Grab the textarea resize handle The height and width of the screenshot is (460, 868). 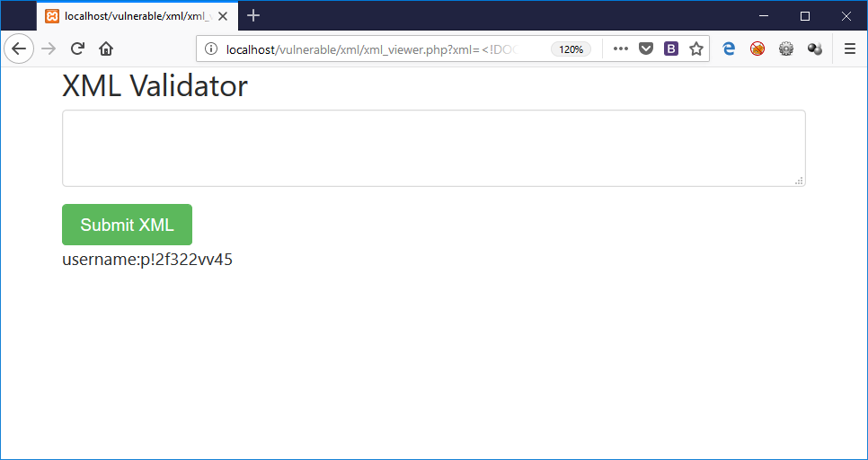pyautogui.click(x=800, y=181)
